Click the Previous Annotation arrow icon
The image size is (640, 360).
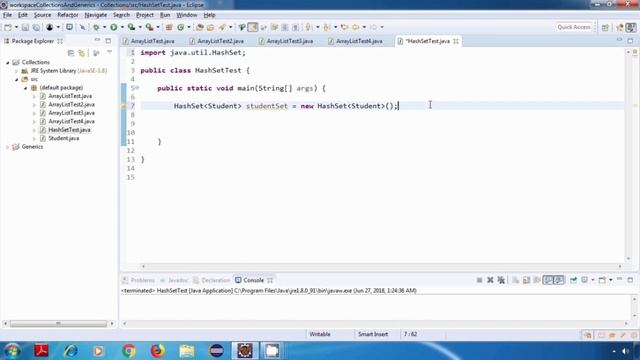[x=327, y=27]
